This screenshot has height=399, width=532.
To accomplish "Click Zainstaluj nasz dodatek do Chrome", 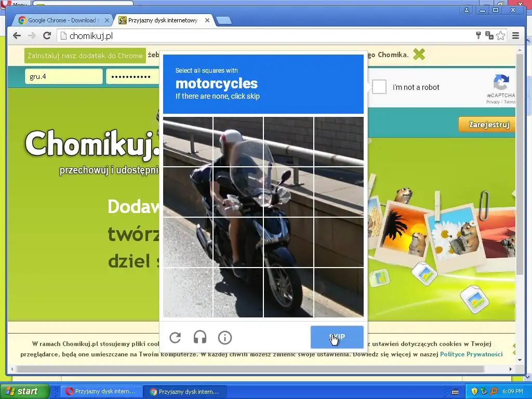I will click(85, 56).
